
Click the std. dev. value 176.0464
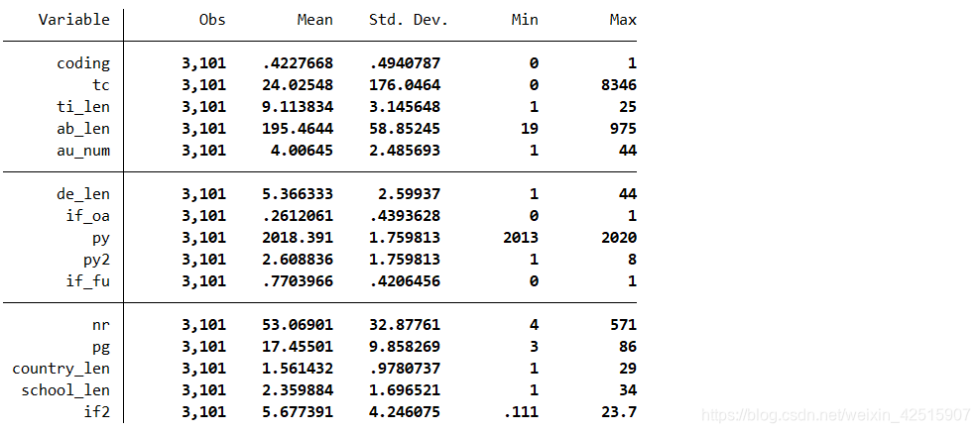(x=405, y=85)
